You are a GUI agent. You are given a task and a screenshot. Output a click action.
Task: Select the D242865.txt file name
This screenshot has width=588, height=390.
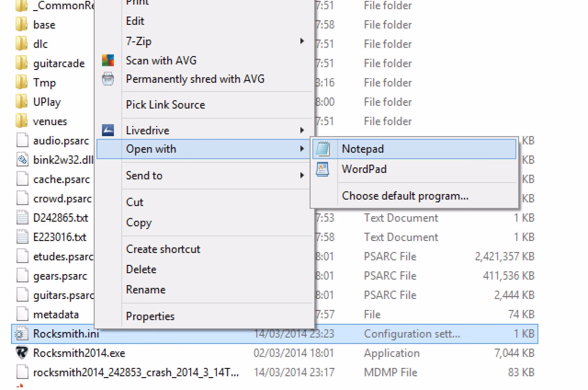61,218
